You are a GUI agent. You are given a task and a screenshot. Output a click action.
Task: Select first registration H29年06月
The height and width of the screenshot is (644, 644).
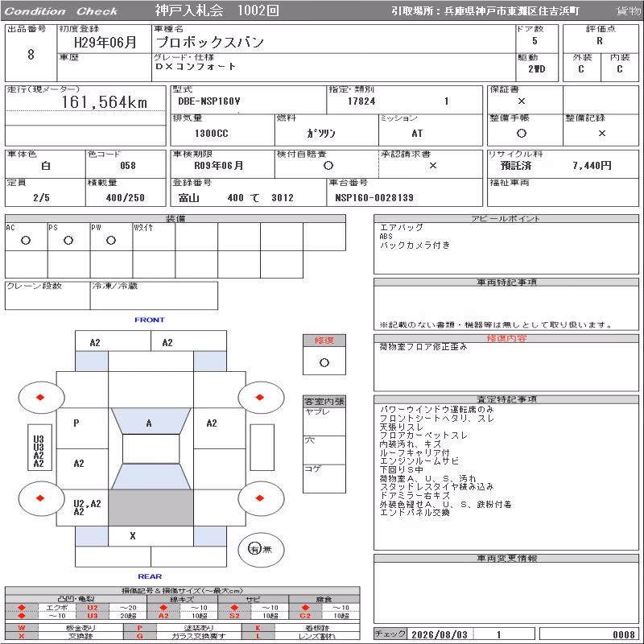(105, 43)
